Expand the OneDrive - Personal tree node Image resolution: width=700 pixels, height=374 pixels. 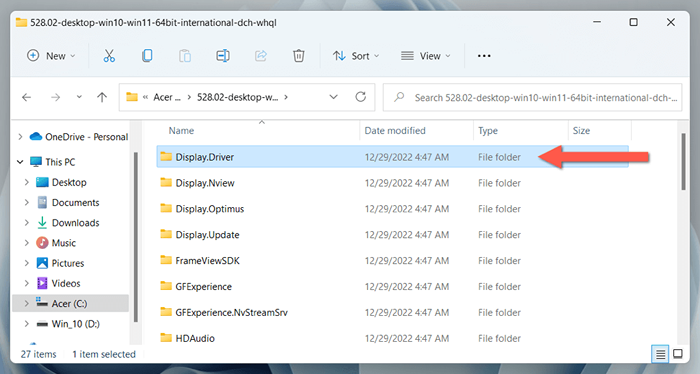[x=20, y=137]
